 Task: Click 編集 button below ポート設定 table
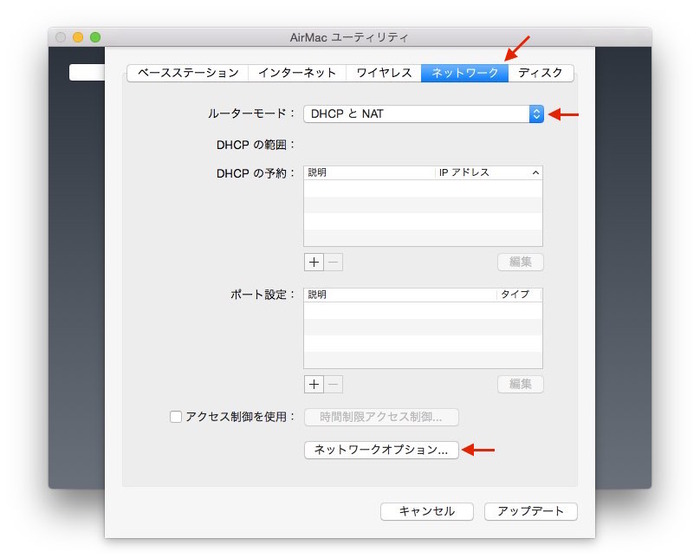(x=521, y=384)
